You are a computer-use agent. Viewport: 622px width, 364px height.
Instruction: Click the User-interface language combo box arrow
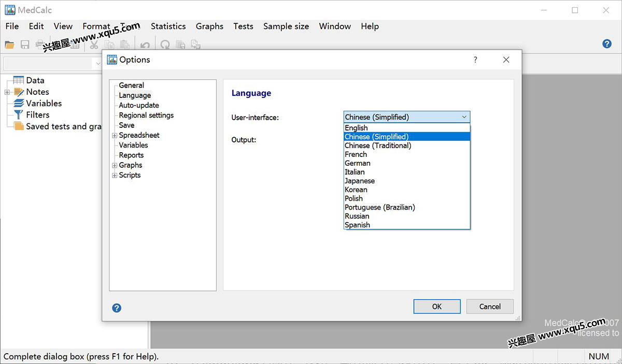point(464,117)
